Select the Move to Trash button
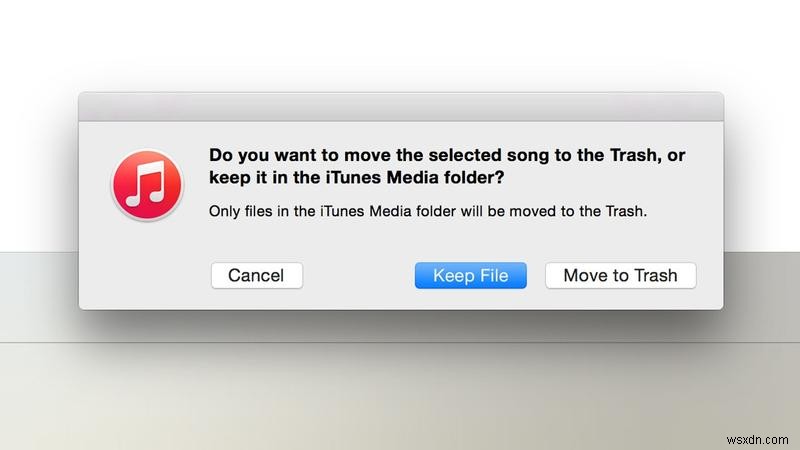This screenshot has width=800, height=450. [620, 276]
